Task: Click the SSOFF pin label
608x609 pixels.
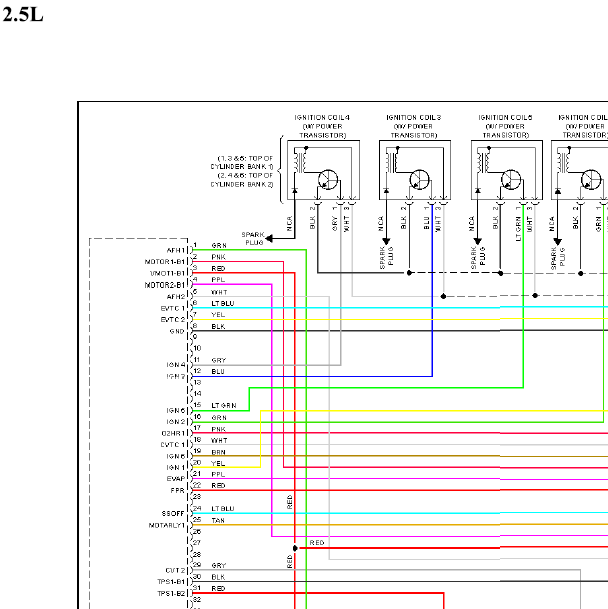Action: coord(173,513)
